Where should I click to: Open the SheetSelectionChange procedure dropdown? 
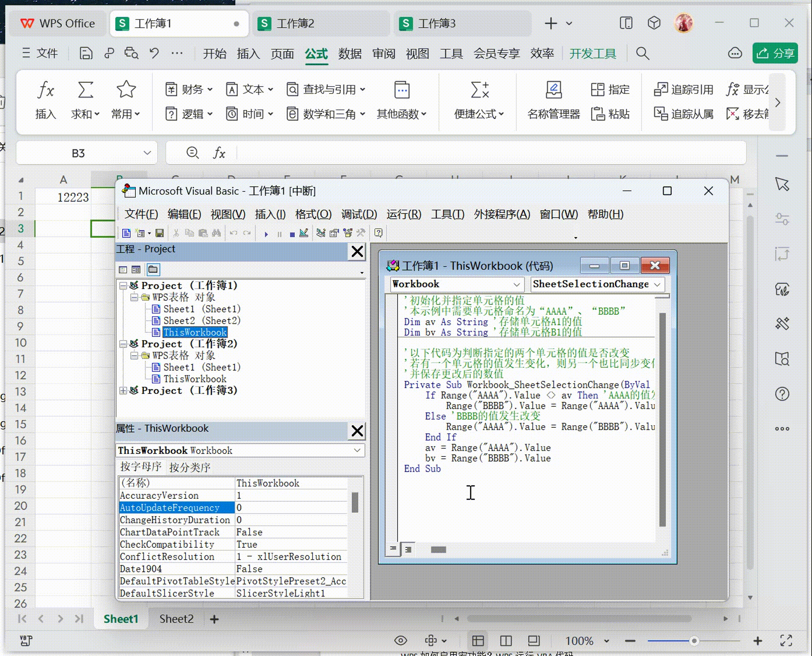point(657,284)
